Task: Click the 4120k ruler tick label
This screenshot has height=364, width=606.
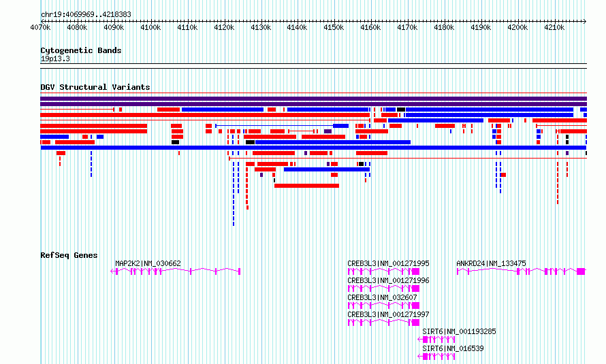Action: (224, 27)
